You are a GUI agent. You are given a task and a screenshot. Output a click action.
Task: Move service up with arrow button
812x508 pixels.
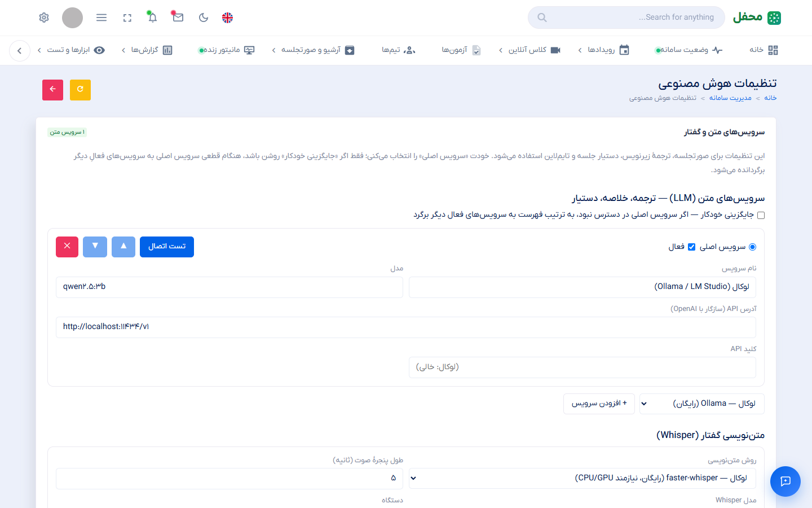click(x=123, y=247)
